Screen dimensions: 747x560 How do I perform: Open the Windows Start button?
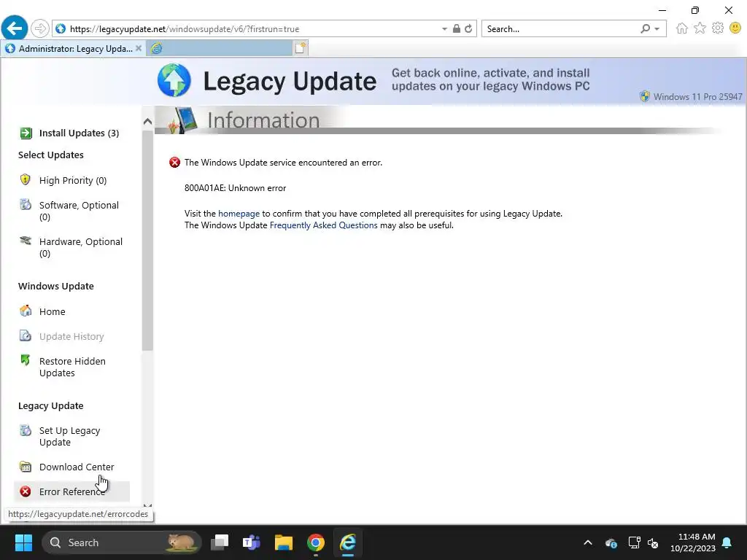click(23, 542)
